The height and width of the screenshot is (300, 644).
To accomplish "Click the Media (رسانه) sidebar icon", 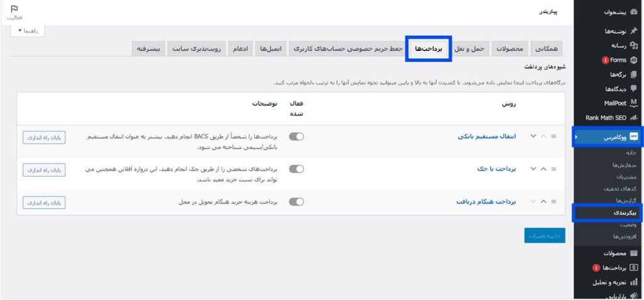I will tap(633, 45).
